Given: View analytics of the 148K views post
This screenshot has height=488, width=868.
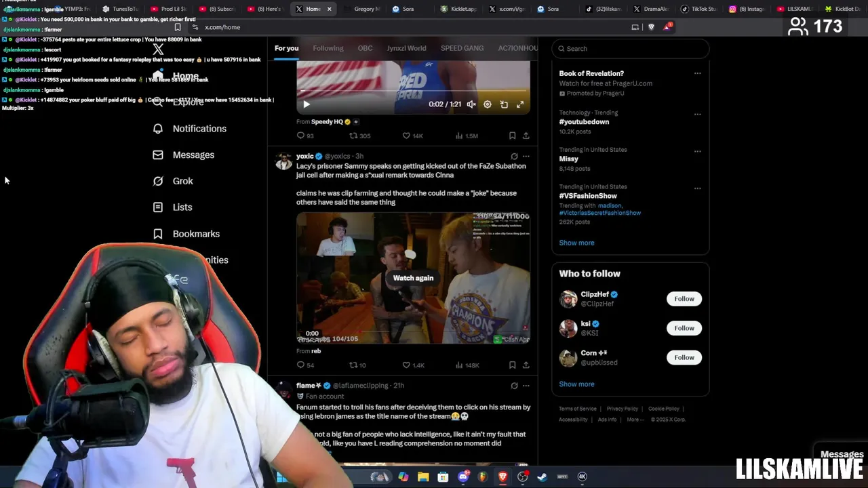Looking at the screenshot, I should 467,365.
